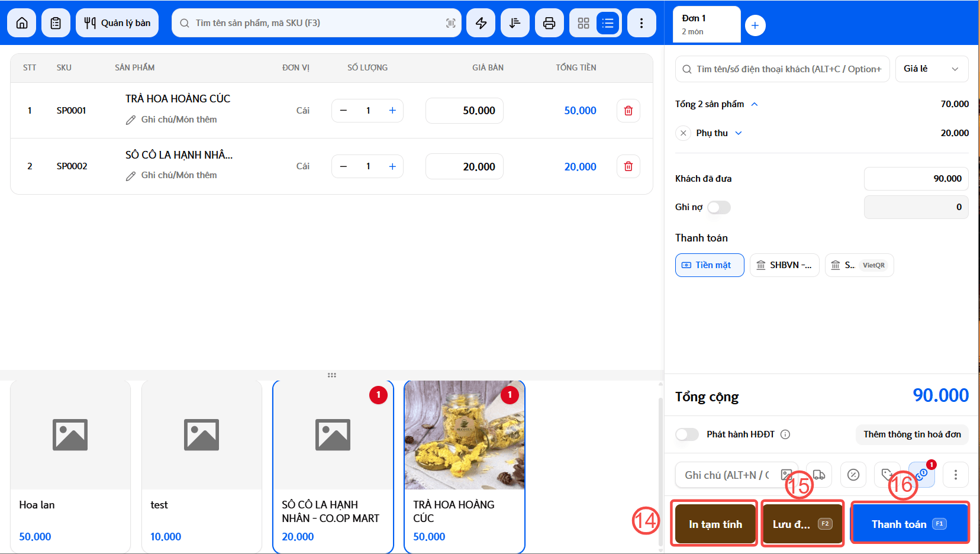This screenshot has width=980, height=554.
Task: Open Quản lý bàn table management
Action: (x=117, y=23)
